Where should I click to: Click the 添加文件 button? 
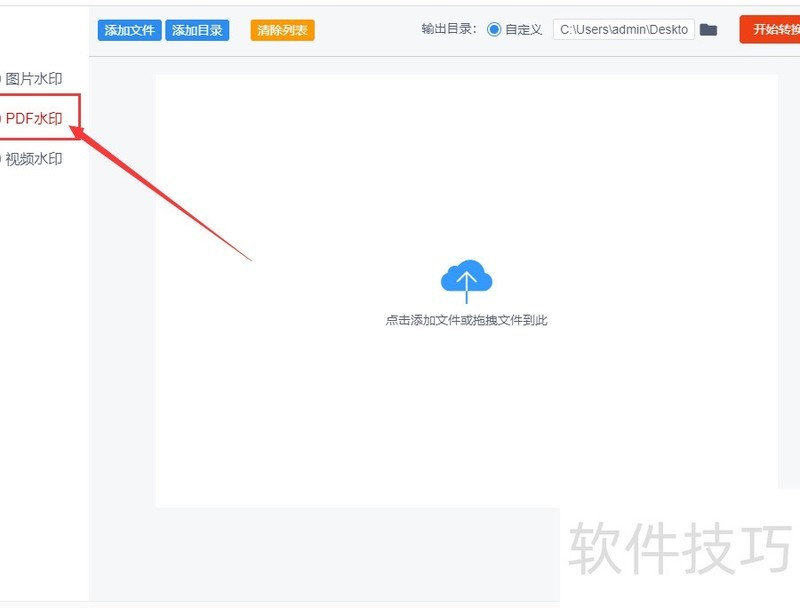click(129, 29)
